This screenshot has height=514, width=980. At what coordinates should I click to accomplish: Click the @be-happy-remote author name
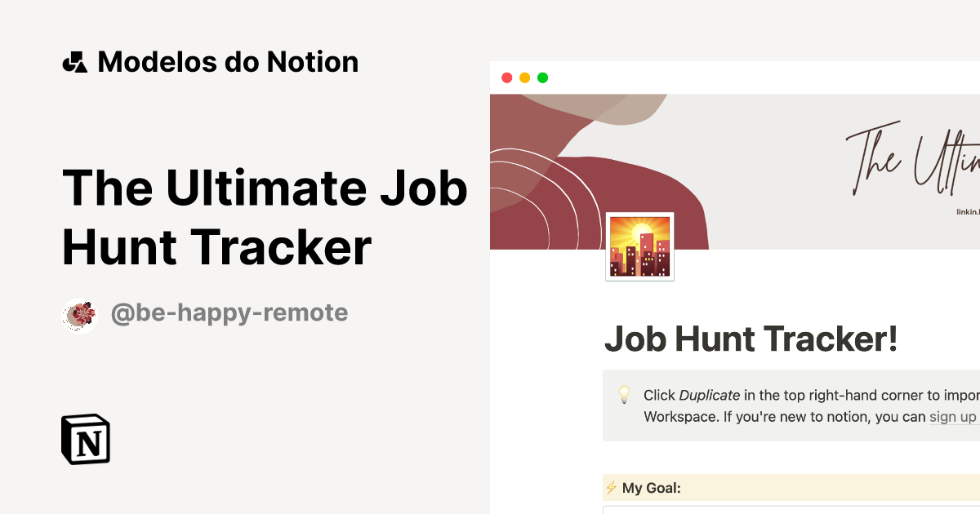(229, 312)
